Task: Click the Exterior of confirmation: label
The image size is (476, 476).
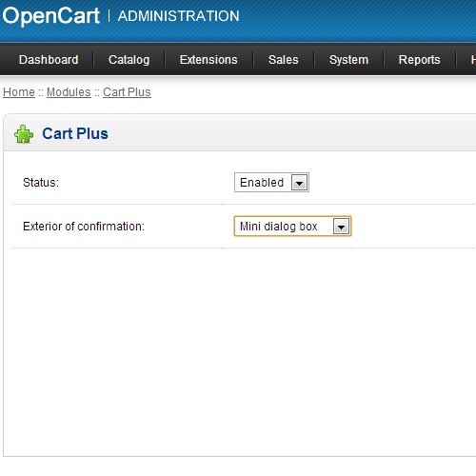Action: tap(84, 227)
